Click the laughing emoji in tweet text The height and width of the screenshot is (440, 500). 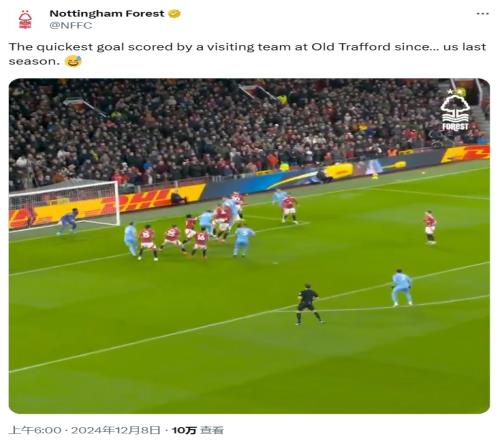tap(73, 61)
